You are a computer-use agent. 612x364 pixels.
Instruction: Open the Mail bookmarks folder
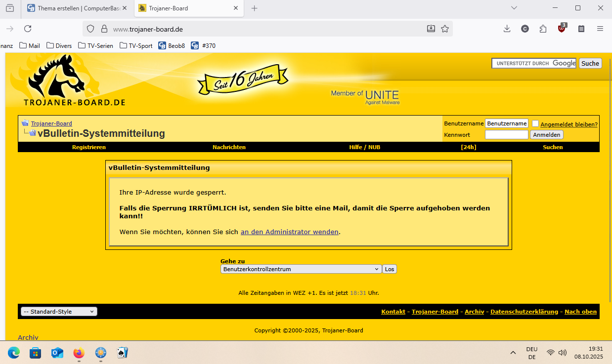tap(30, 45)
